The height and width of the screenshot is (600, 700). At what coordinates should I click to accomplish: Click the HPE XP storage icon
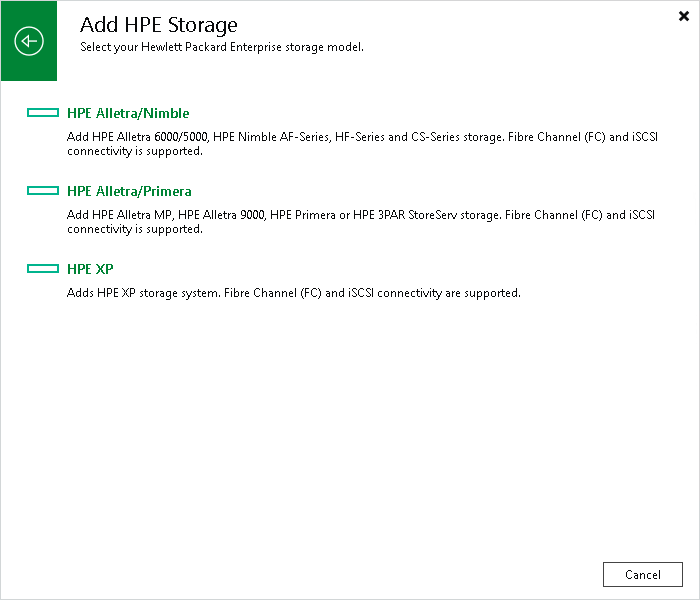(43, 269)
